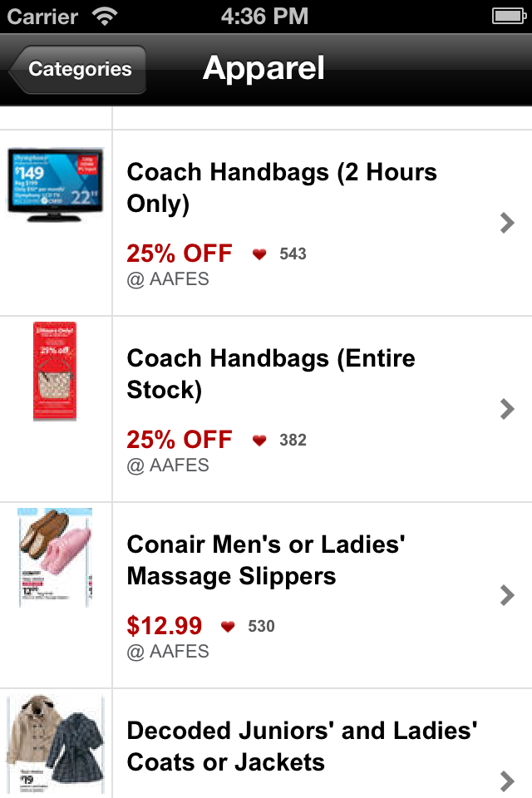This screenshot has height=798, width=532.
Task: Tap the Wi-Fi icon in status bar
Action: pyautogui.click(x=105, y=17)
